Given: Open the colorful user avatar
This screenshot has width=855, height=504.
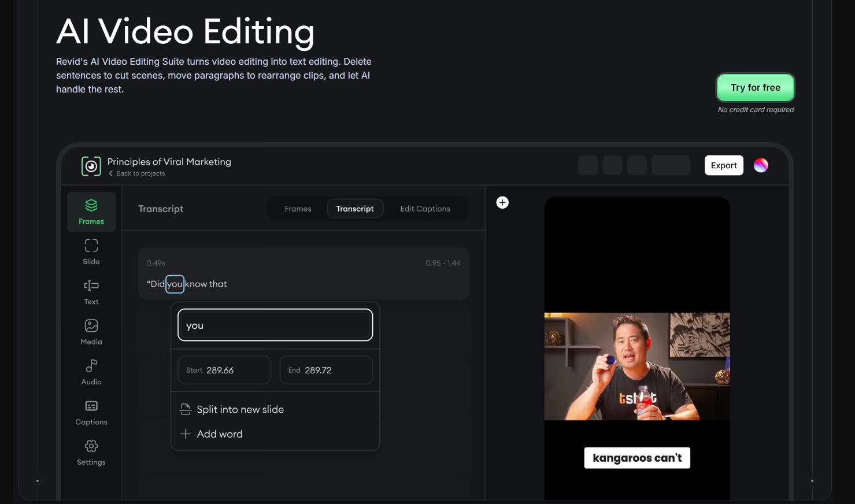Looking at the screenshot, I should tap(761, 165).
